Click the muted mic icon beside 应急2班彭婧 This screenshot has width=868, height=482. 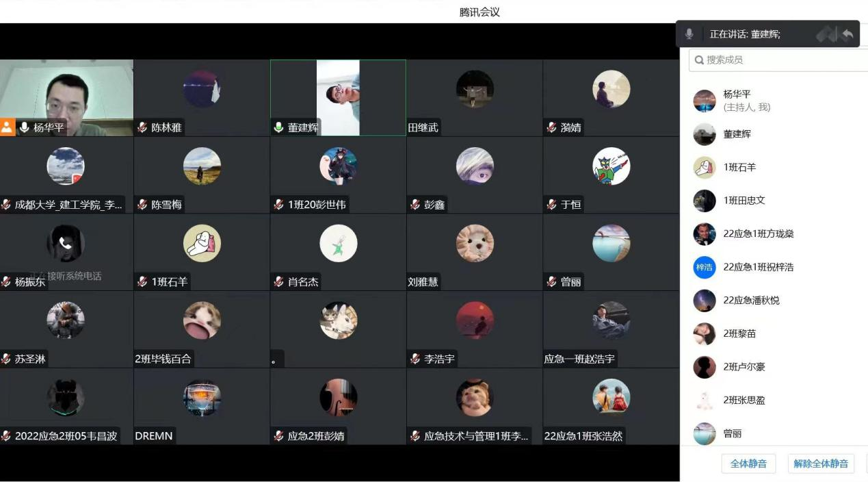pos(278,436)
